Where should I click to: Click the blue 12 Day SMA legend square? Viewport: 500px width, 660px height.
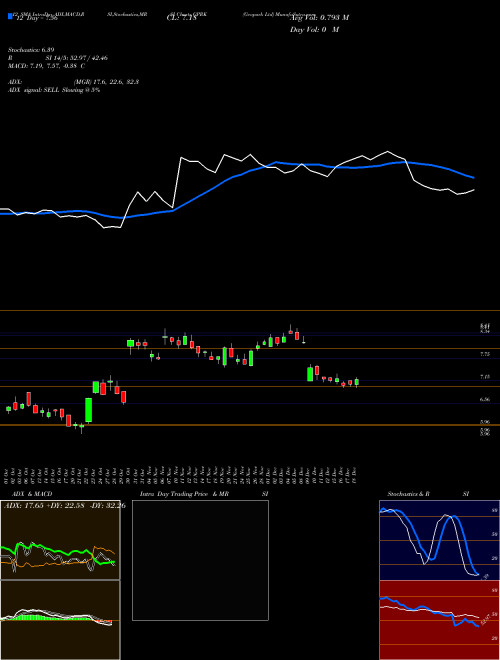(10, 16)
